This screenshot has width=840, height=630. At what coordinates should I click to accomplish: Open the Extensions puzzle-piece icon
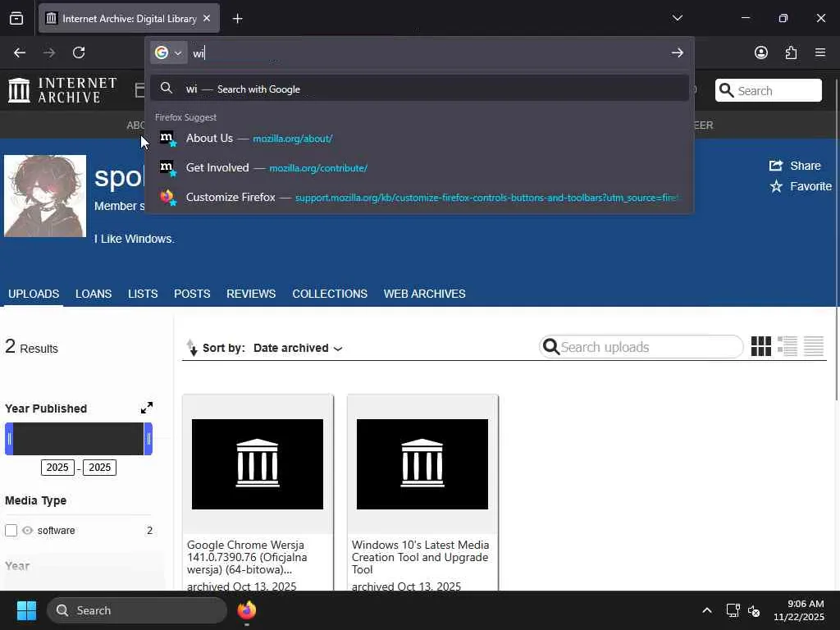pyautogui.click(x=791, y=52)
